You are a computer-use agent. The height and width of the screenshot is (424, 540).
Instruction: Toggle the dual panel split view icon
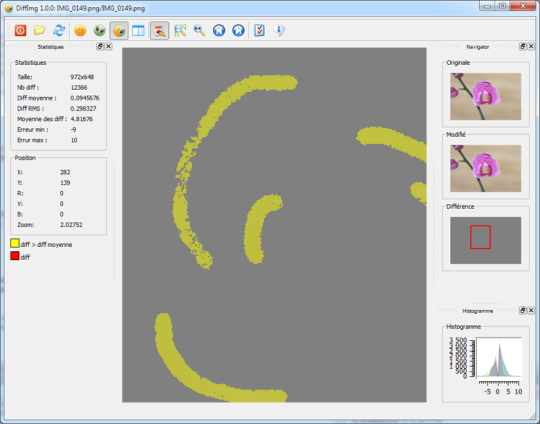pos(138,31)
